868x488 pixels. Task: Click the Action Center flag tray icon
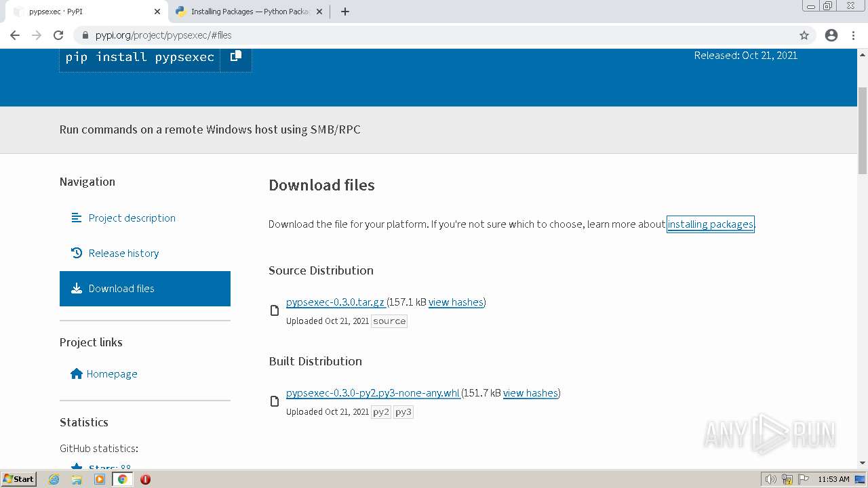tap(804, 479)
